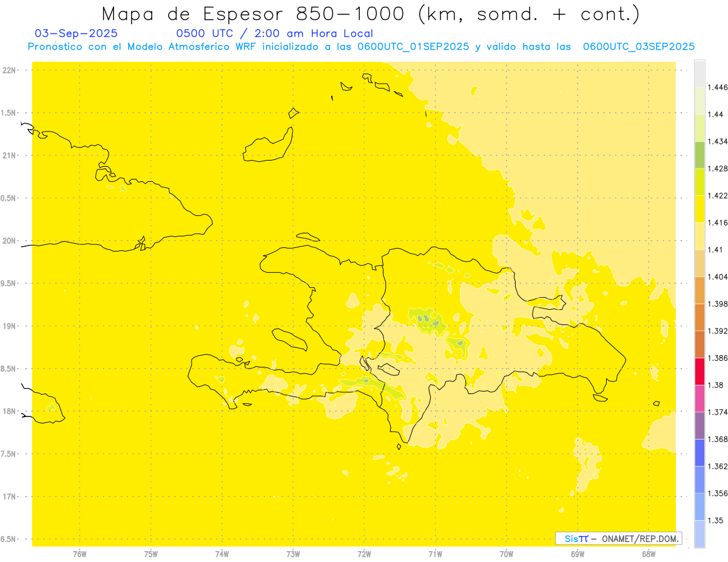The width and height of the screenshot is (728, 562).
Task: Click the red 1.38–1.386 legend color
Action: point(700,371)
